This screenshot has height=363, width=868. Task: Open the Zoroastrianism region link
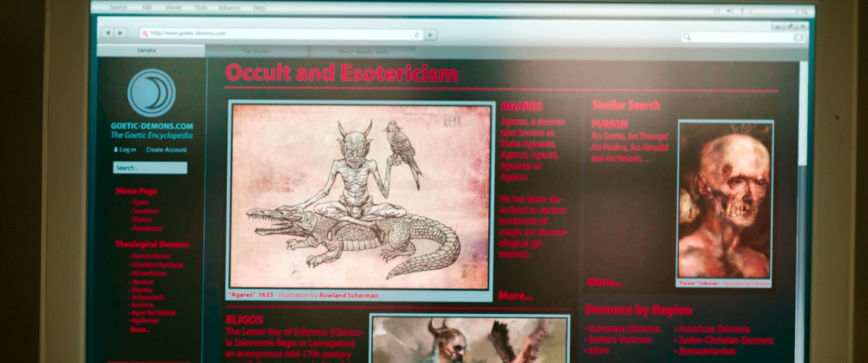(x=709, y=351)
